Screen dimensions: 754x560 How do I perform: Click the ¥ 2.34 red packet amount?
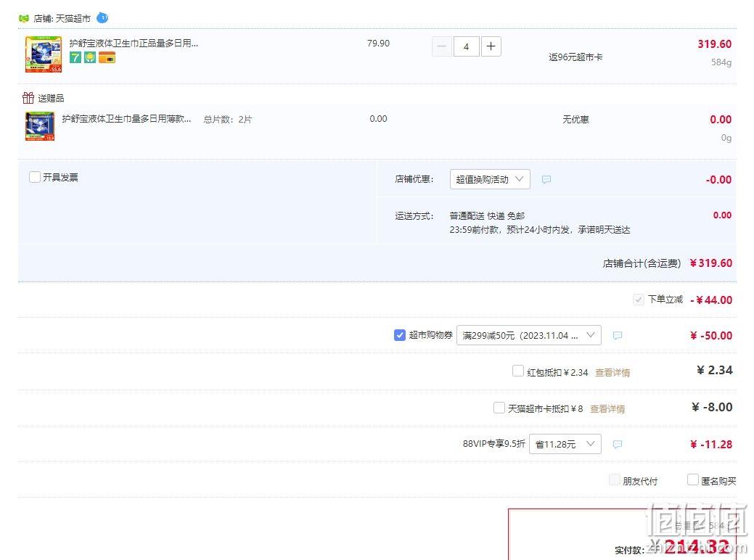click(715, 370)
